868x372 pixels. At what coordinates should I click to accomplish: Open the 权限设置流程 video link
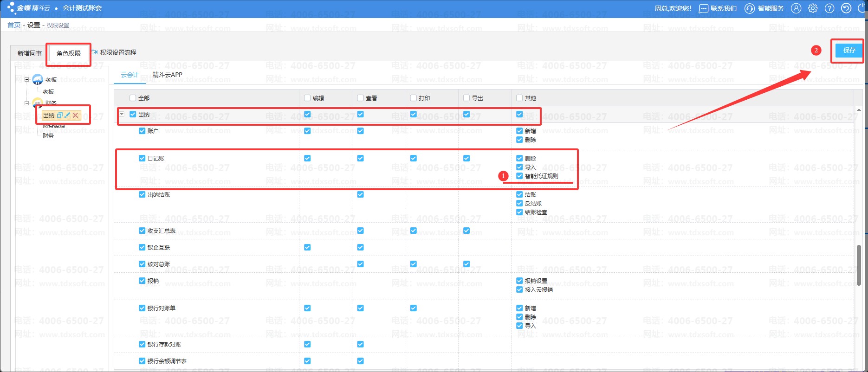(117, 52)
